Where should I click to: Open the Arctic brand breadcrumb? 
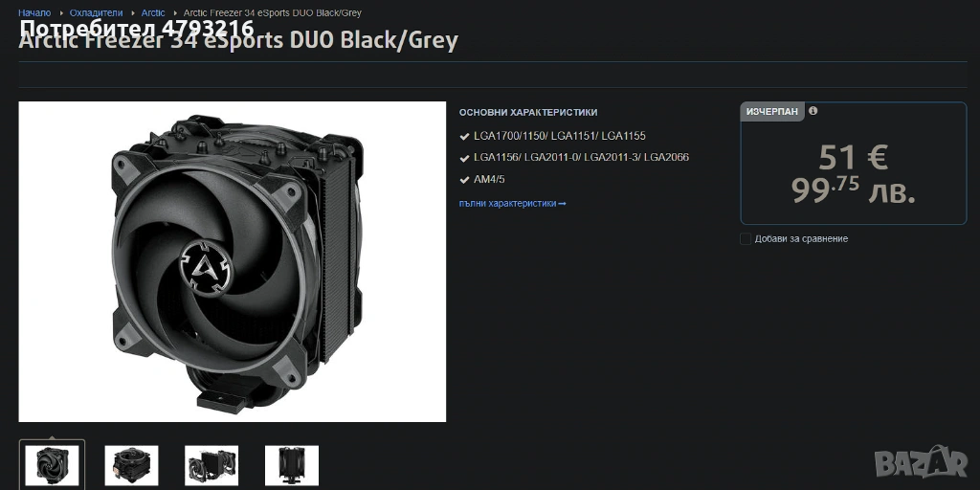click(153, 12)
